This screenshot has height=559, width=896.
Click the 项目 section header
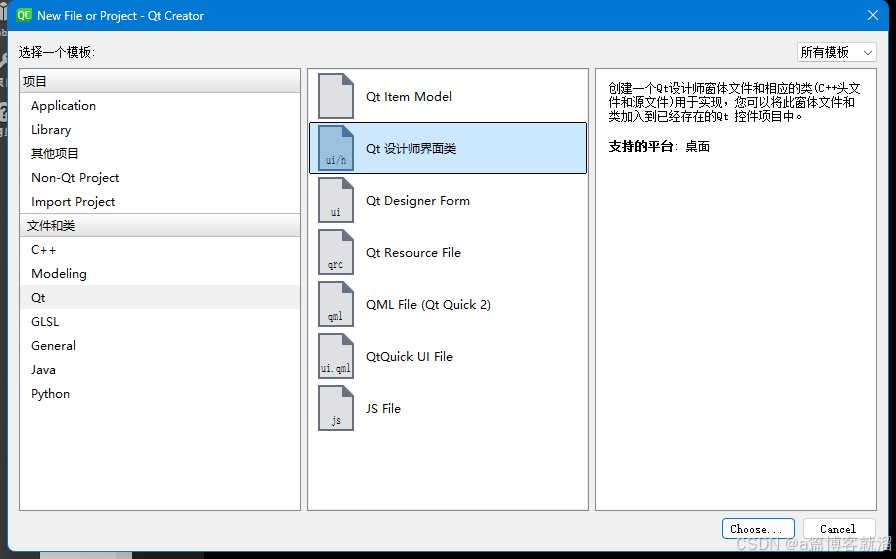coord(160,81)
